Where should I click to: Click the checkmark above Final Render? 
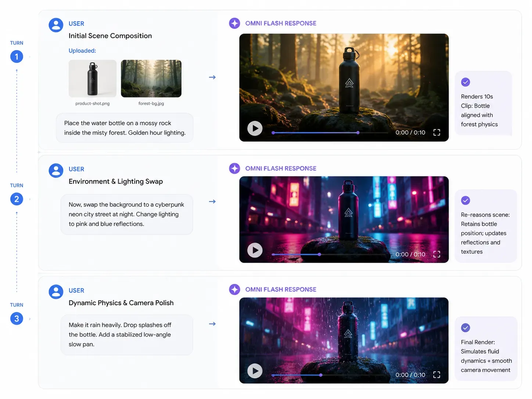465,328
